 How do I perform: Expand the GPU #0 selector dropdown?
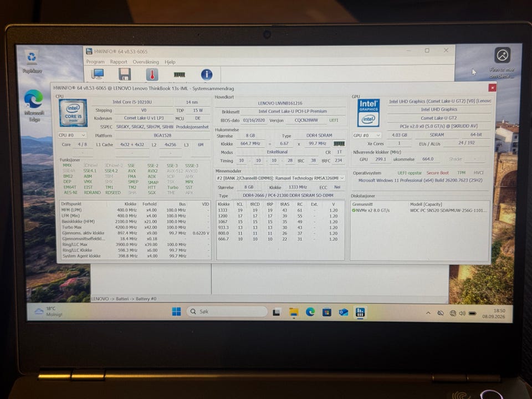tap(367, 135)
